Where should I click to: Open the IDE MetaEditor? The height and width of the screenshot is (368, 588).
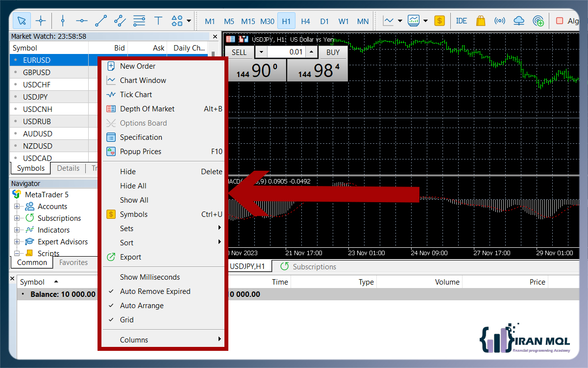point(461,21)
